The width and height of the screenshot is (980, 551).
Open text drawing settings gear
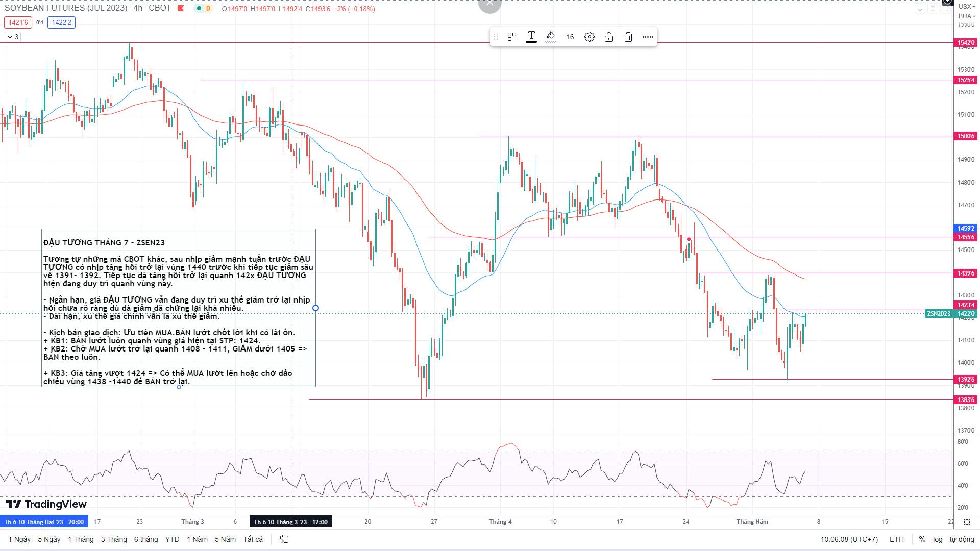(x=590, y=37)
